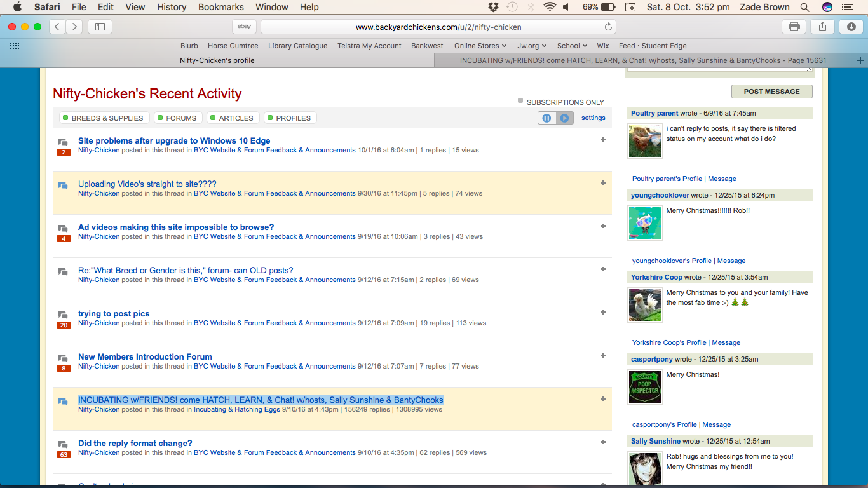This screenshot has width=868, height=488.
Task: Expand the School bookmarks folder
Action: 572,46
